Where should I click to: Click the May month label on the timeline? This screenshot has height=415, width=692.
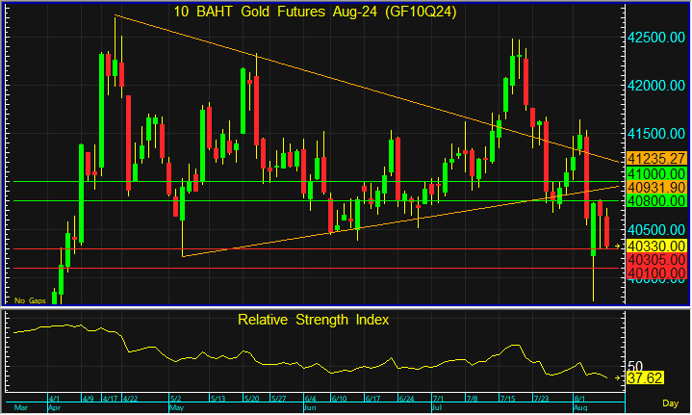176,409
